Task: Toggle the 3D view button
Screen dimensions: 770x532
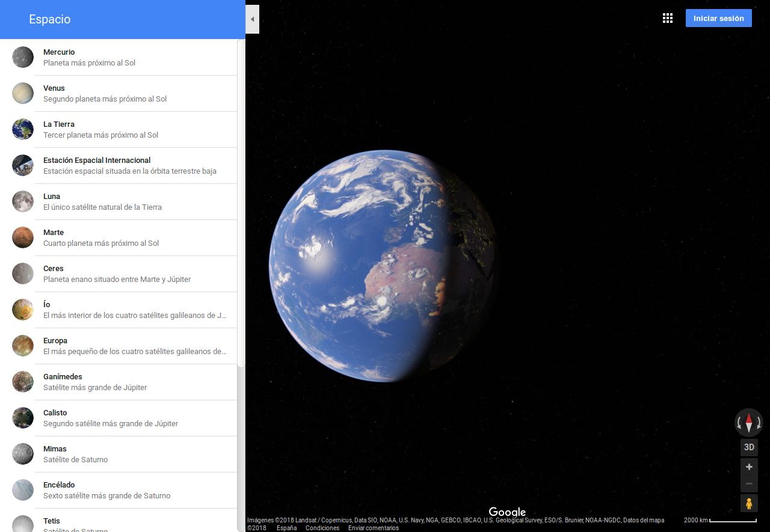Action: [749, 447]
